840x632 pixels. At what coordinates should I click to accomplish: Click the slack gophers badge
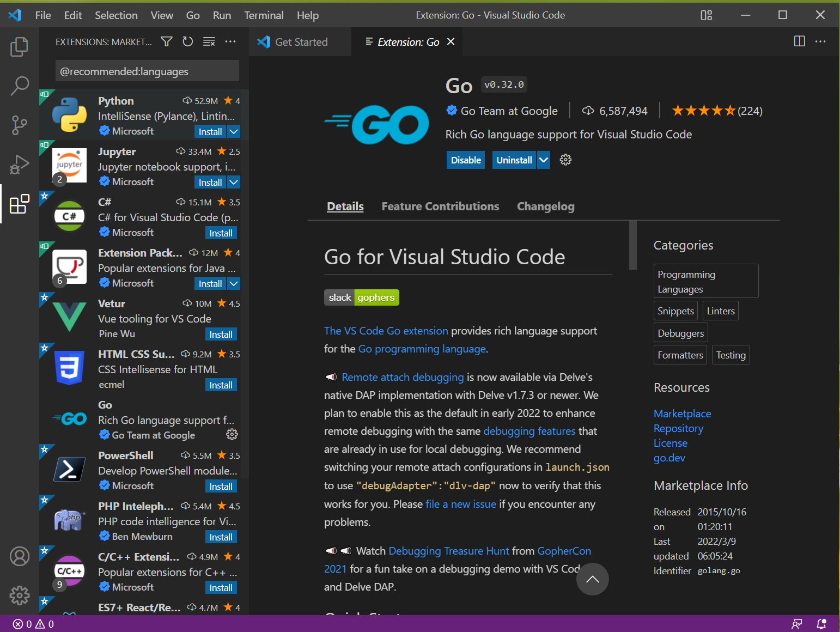(362, 297)
